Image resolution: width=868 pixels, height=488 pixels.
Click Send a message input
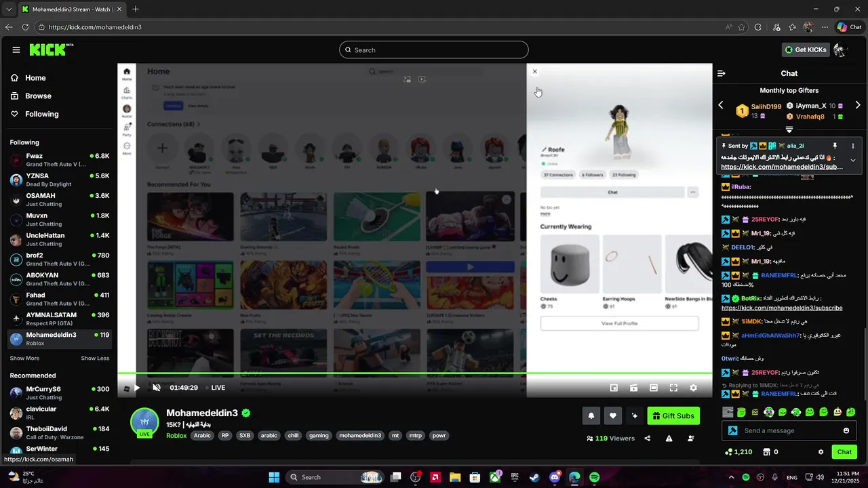point(790,430)
